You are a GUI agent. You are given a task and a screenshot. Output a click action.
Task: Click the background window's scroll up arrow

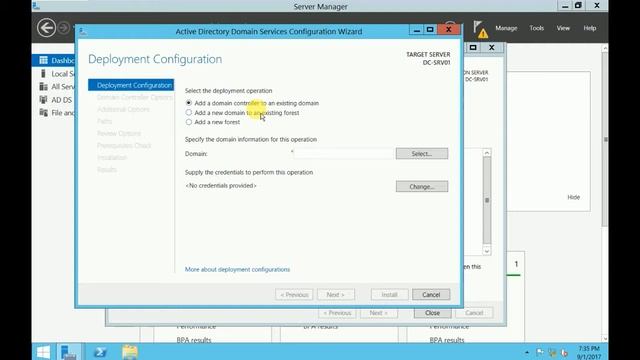pyautogui.click(x=487, y=153)
